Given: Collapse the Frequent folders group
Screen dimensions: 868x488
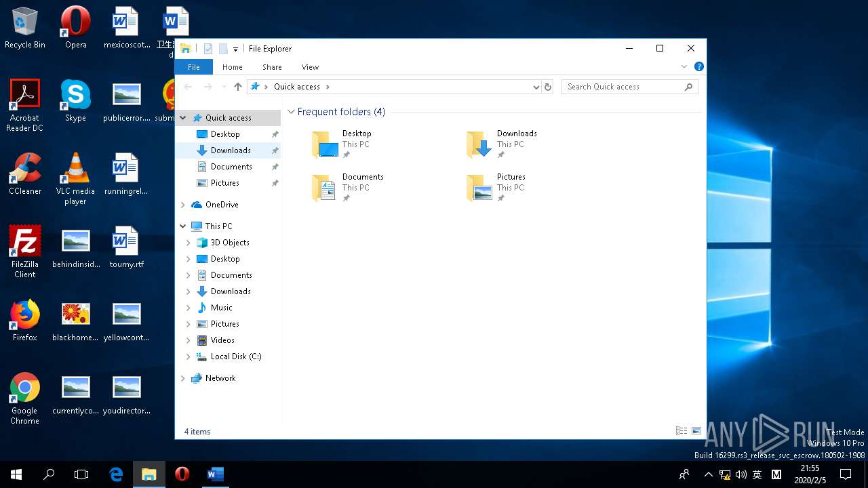Looking at the screenshot, I should tap(291, 112).
